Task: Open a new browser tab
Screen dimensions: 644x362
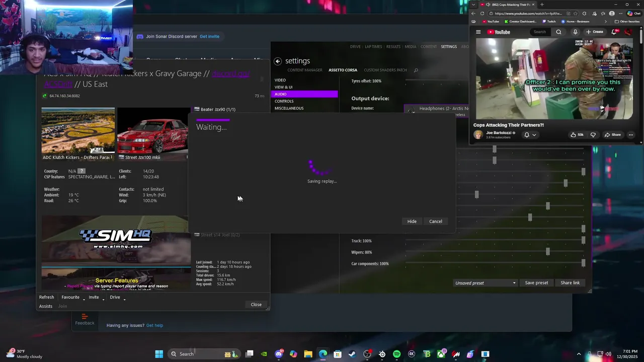Action: [542, 5]
